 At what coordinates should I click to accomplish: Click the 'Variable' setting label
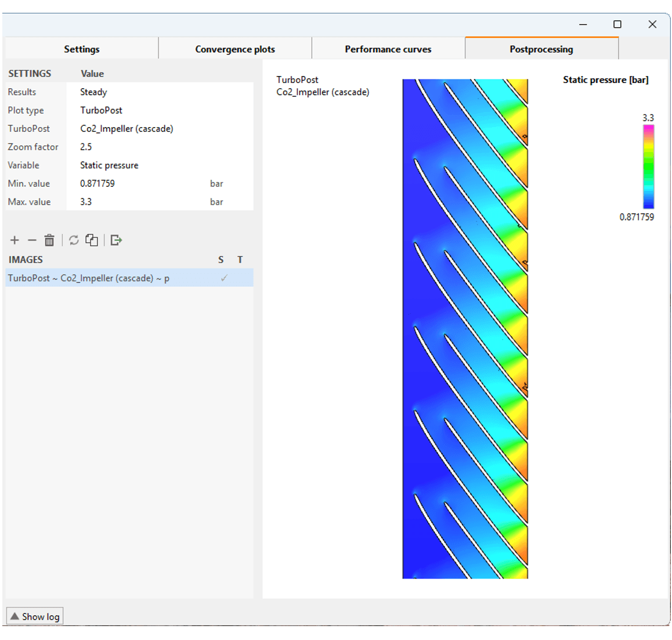[24, 165]
